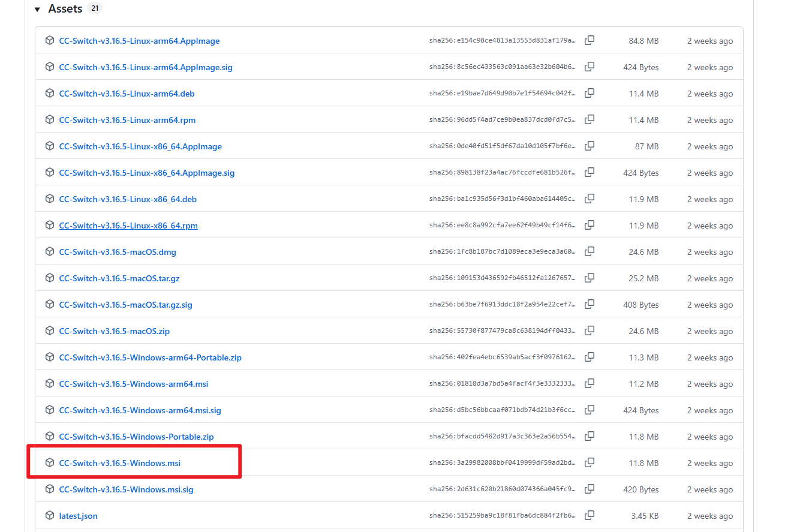Copy SHA256 hash for Windows.msi.sig
Image resolution: width=791 pixels, height=532 pixels.
[x=590, y=489]
